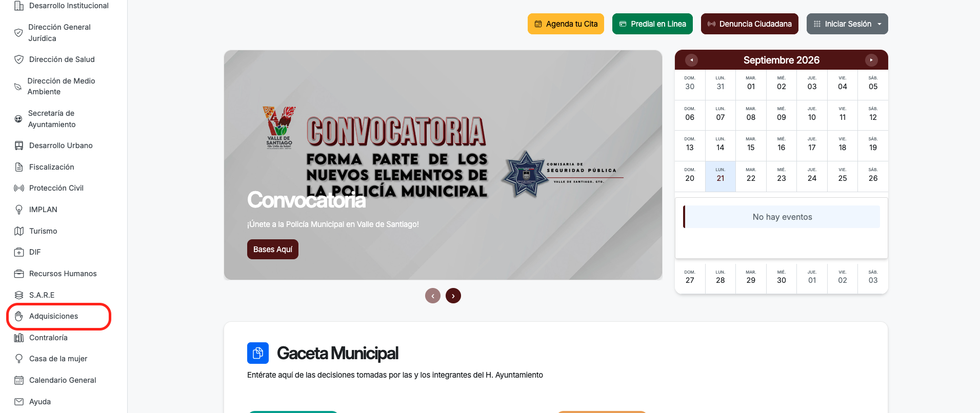
Task: Click the calendar icon beside Calendario General
Action: click(19, 380)
